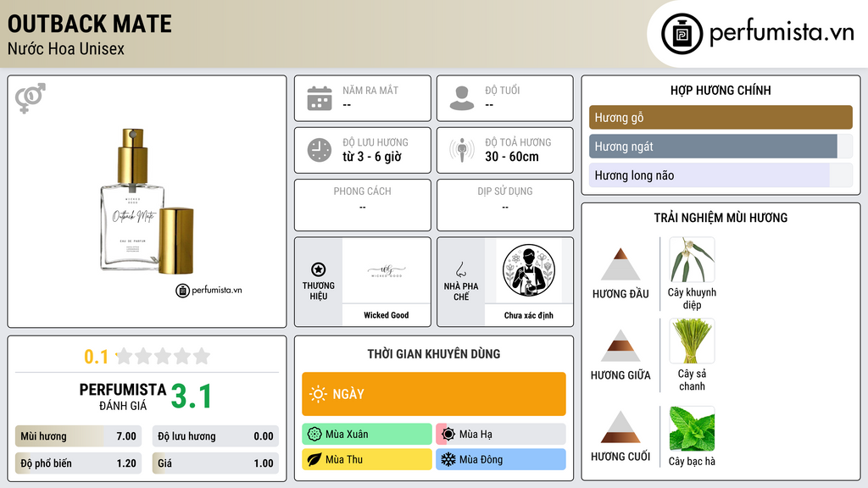This screenshot has width=868, height=488.
Task: Select the Mùa Đông season tile
Action: 501,460
